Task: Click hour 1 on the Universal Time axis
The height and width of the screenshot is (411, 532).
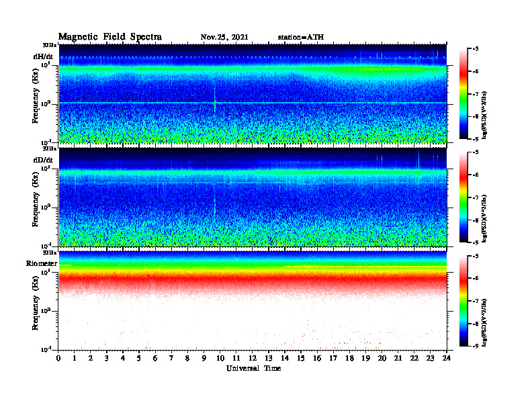Action: pos(75,359)
